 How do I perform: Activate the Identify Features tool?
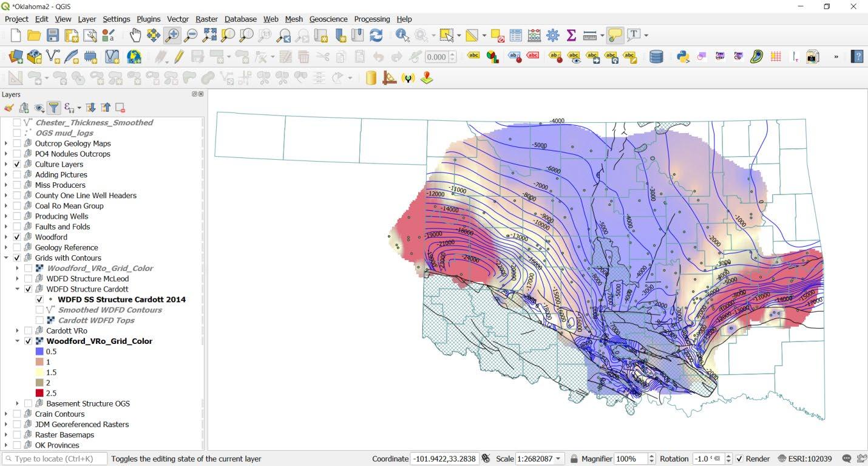pos(402,35)
